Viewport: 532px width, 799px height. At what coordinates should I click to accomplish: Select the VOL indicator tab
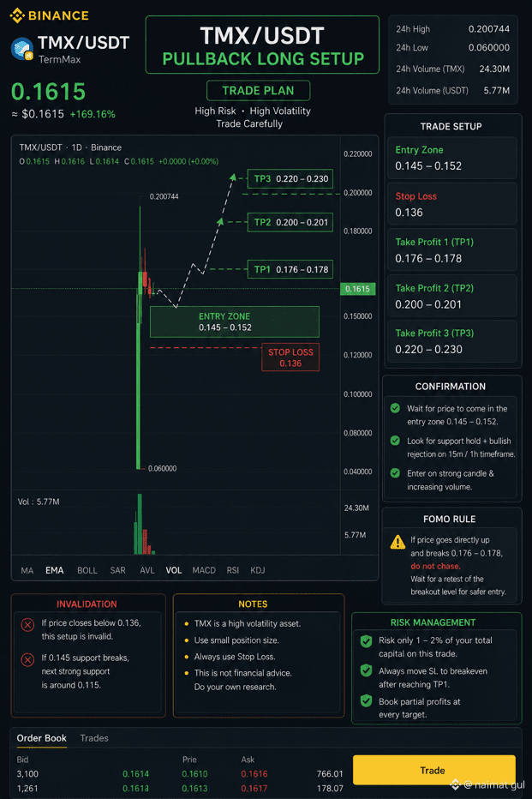coord(174,570)
